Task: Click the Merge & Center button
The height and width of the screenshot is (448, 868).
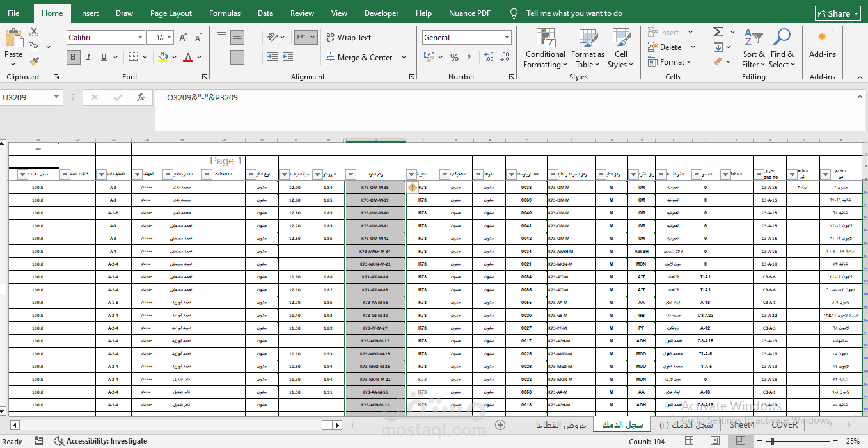Action: pos(359,58)
